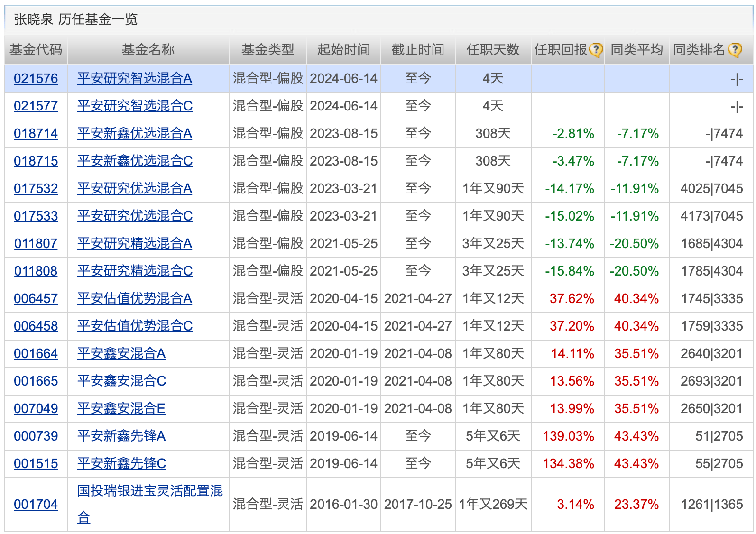Select the 14.11% return value
The image size is (756, 534).
tap(573, 353)
